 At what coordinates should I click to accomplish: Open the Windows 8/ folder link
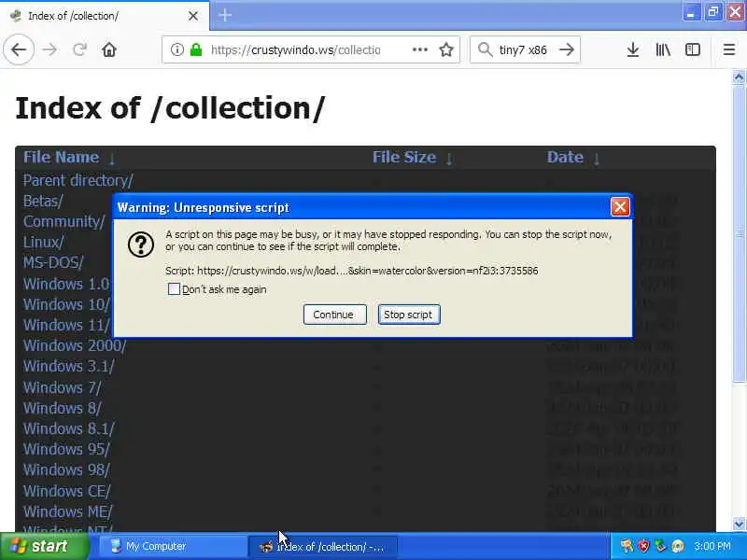coord(62,408)
